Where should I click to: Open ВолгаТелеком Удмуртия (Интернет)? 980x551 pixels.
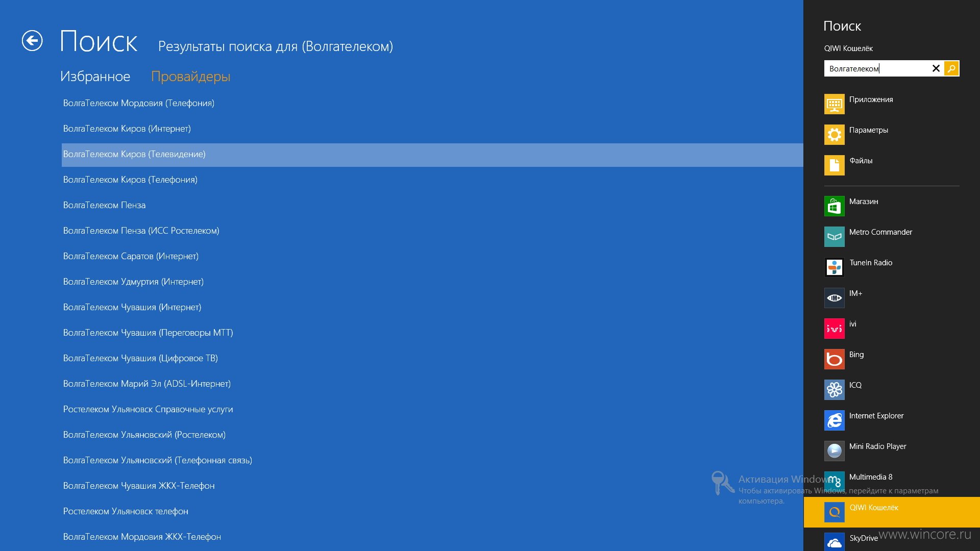tap(133, 282)
